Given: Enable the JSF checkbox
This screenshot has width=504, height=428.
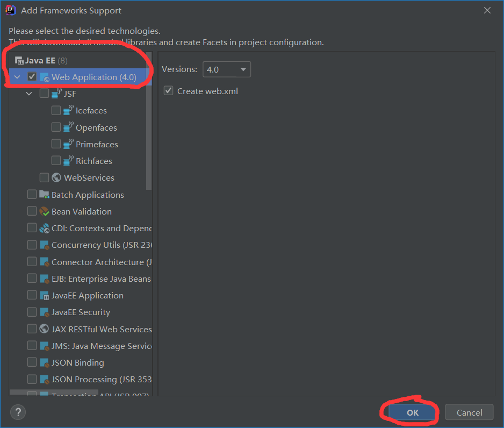Looking at the screenshot, I should click(x=44, y=93).
